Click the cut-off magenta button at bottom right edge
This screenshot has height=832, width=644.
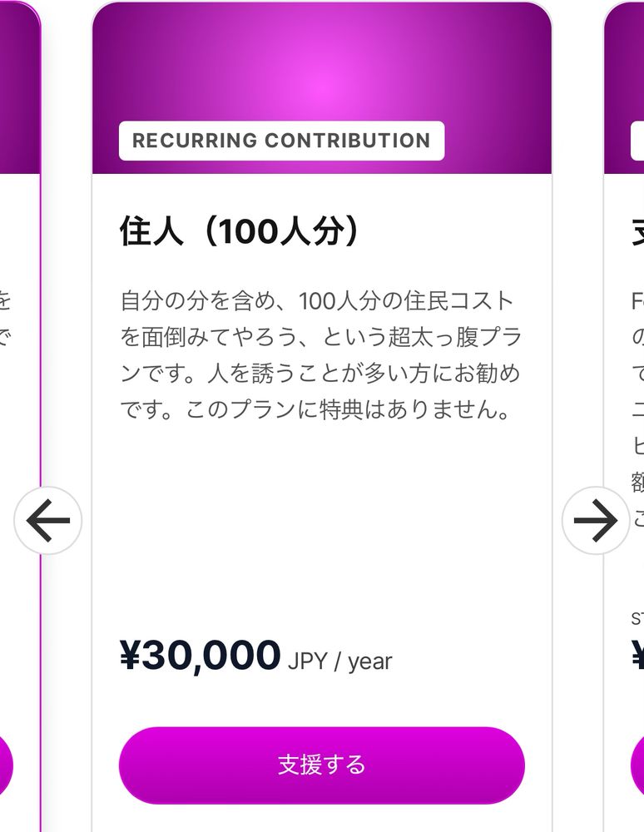[637, 765]
